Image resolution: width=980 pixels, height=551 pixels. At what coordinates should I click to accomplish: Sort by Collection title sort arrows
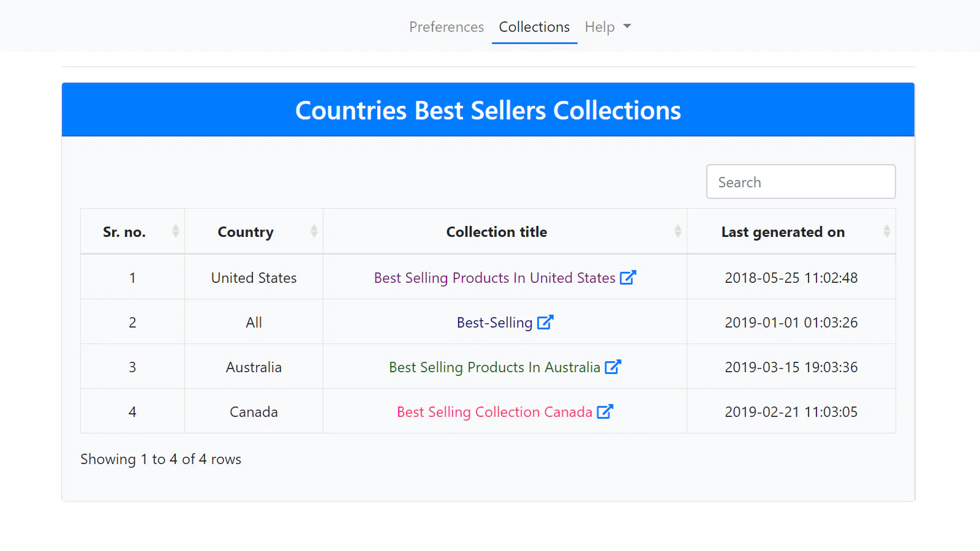pos(677,231)
